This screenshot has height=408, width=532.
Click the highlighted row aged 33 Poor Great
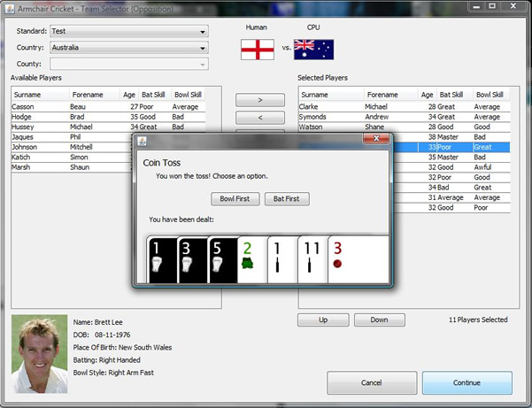tap(451, 147)
